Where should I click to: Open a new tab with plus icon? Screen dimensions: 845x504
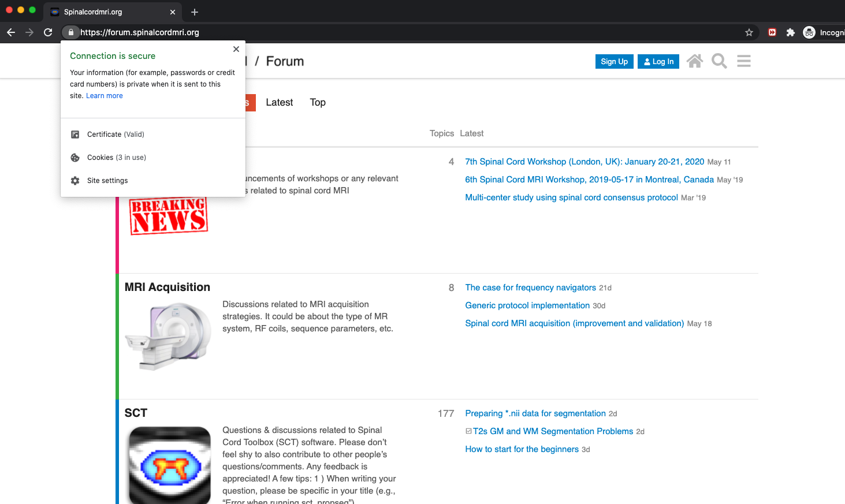[x=195, y=12]
